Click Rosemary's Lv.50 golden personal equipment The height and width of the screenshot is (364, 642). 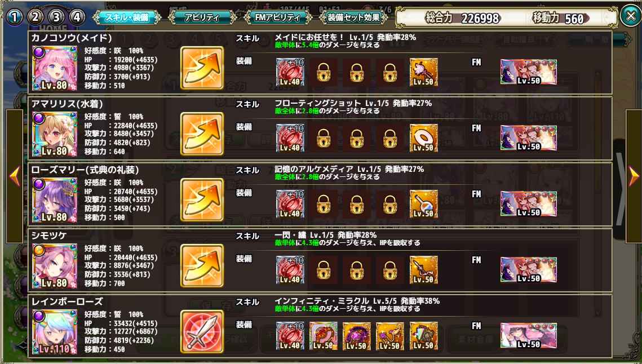[424, 204]
